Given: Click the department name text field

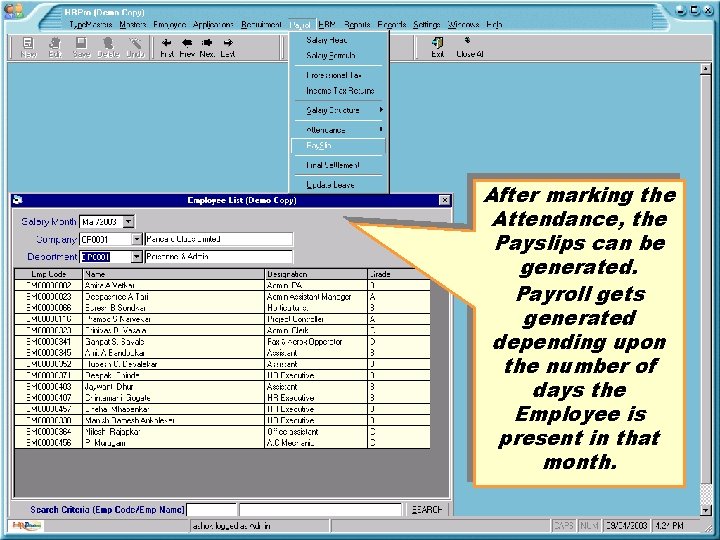Looking at the screenshot, I should (x=219, y=257).
